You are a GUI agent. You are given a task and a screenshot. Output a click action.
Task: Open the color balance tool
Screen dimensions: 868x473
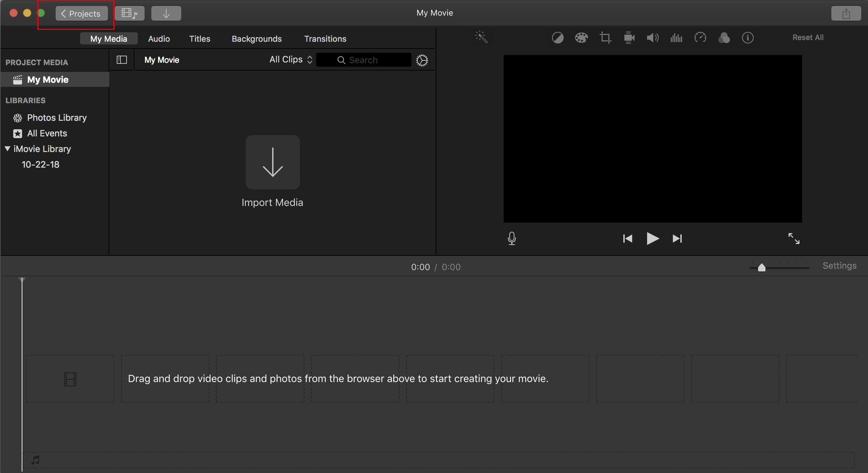[558, 38]
